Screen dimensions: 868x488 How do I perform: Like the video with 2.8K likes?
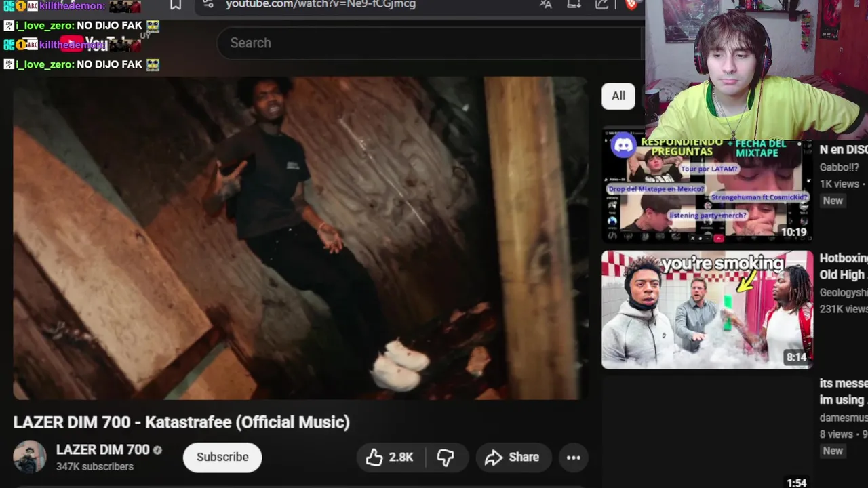pyautogui.click(x=390, y=457)
